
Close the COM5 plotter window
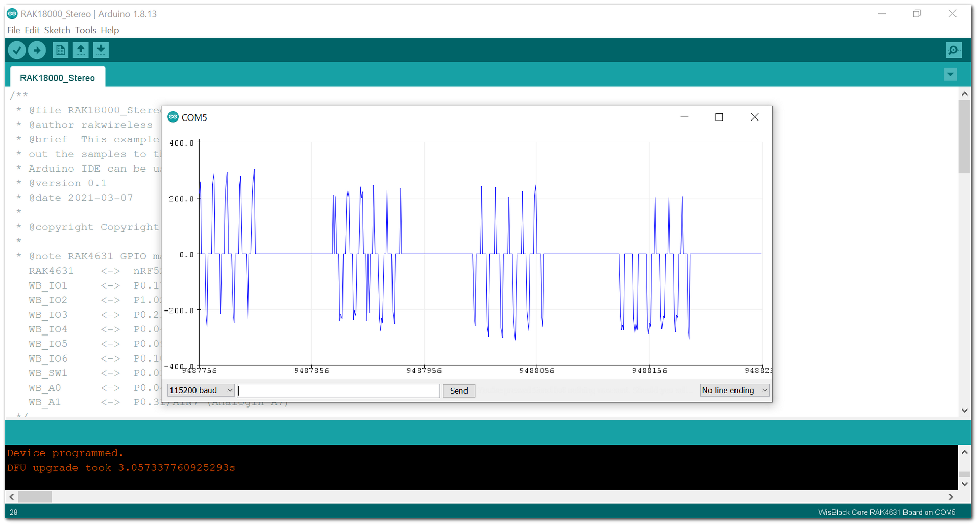click(x=755, y=117)
